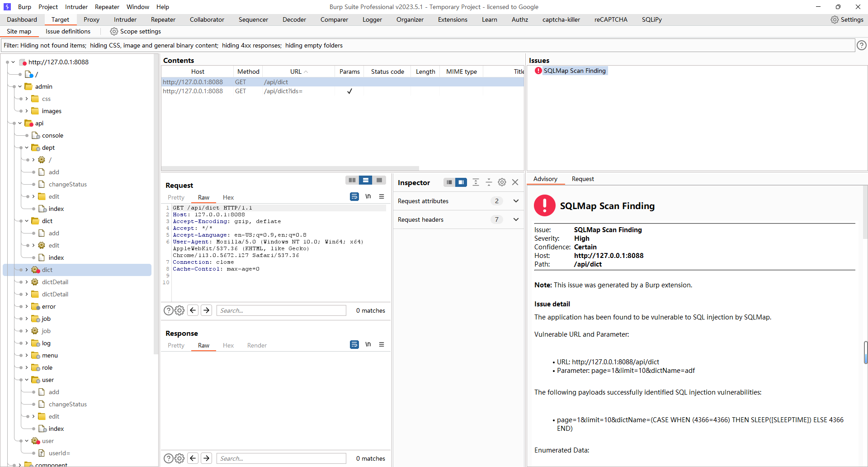Open Request search settings gear
This screenshot has height=467, width=868.
coord(179,310)
